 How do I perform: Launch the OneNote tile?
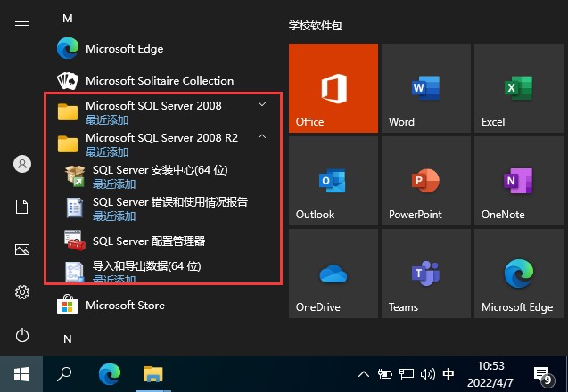pos(519,181)
